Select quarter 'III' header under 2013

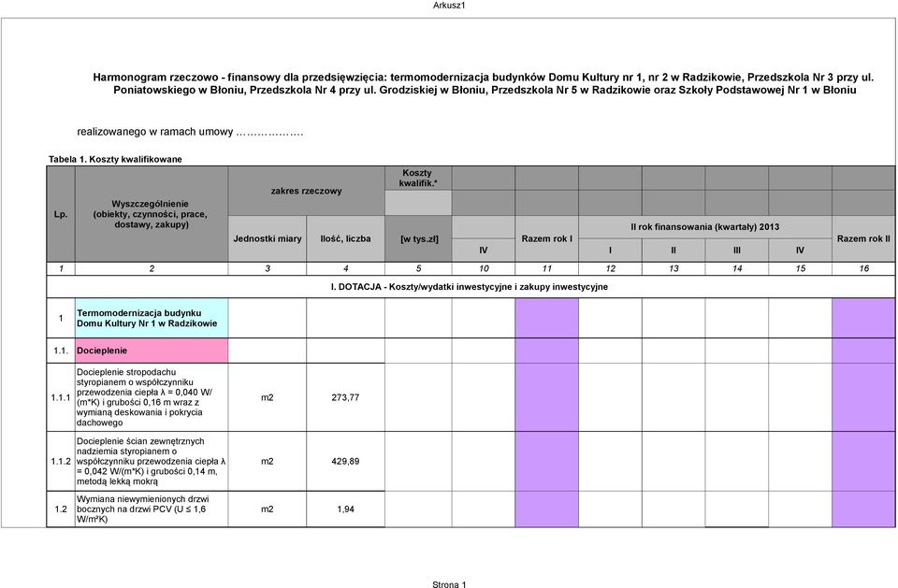pyautogui.click(x=736, y=251)
